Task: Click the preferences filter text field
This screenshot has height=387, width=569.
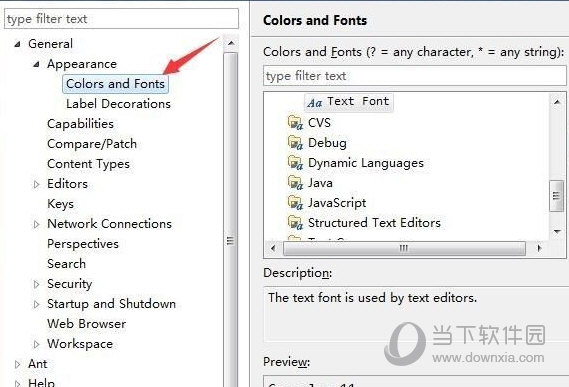Action: [x=122, y=19]
